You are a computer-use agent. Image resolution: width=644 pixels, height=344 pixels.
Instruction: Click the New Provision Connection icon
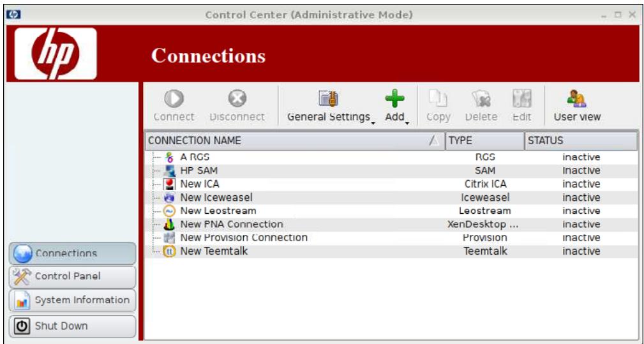[169, 237]
